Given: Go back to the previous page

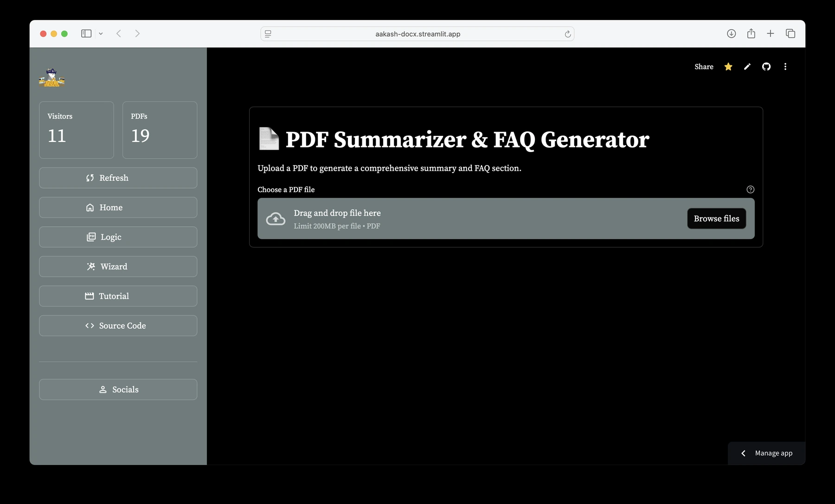Looking at the screenshot, I should tap(119, 33).
